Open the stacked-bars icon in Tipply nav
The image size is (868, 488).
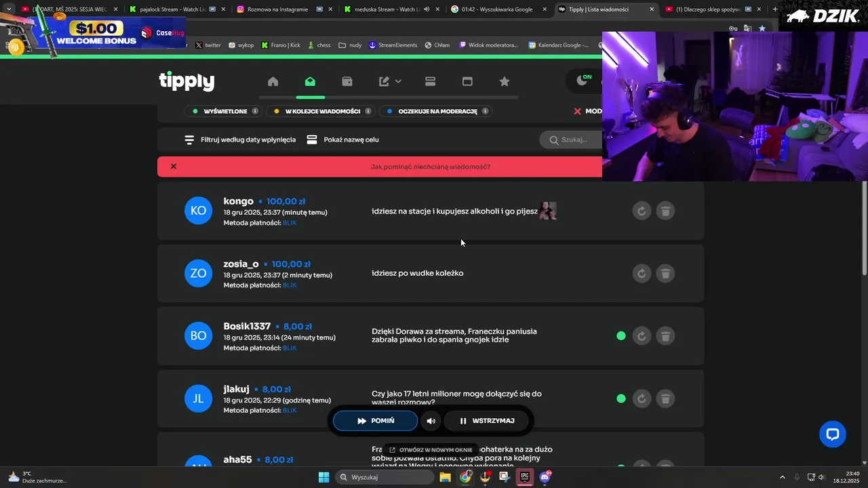coord(430,81)
